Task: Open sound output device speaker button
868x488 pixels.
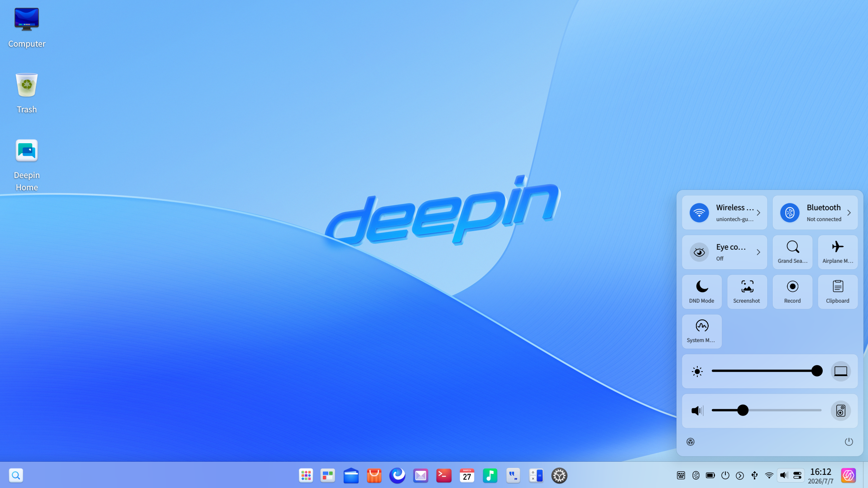Action: click(841, 411)
